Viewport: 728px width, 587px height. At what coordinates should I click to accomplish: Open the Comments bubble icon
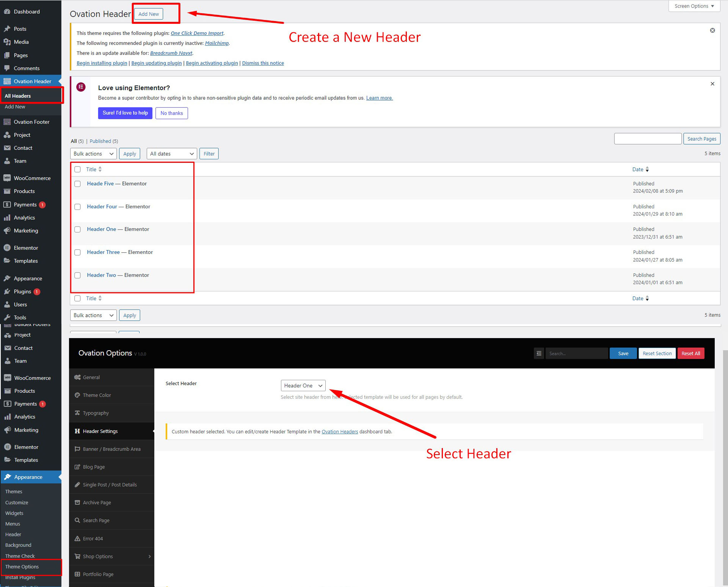click(x=7, y=68)
